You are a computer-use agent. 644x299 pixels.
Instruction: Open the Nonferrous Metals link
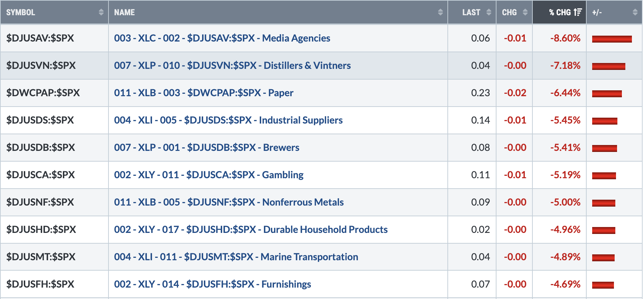coord(229,202)
